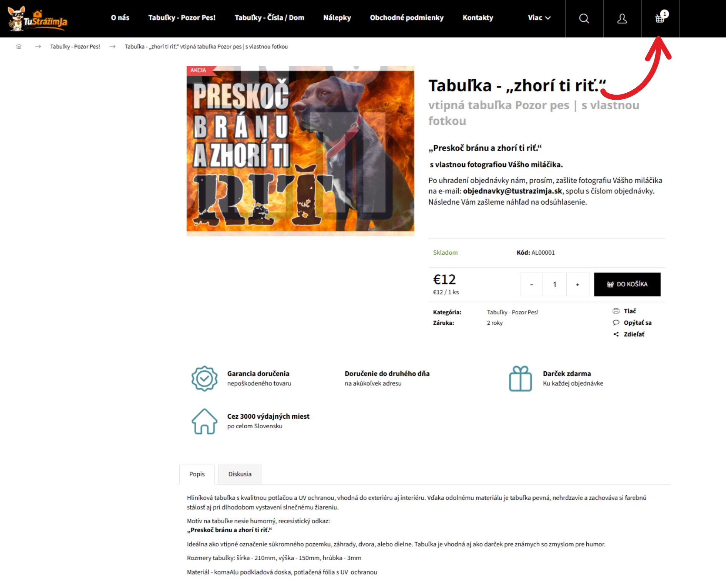Click the Materiál description line
The width and height of the screenshot is (726, 588).
[x=282, y=572]
